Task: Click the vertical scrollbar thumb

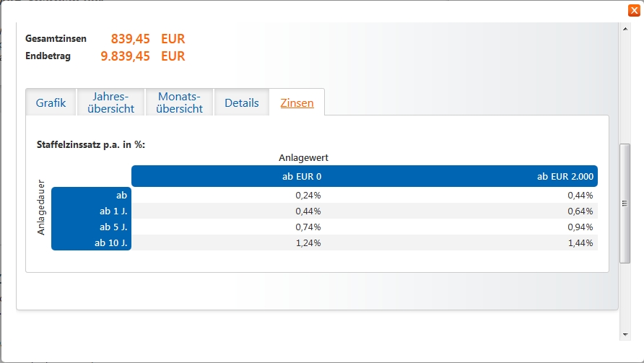Action: [x=625, y=203]
